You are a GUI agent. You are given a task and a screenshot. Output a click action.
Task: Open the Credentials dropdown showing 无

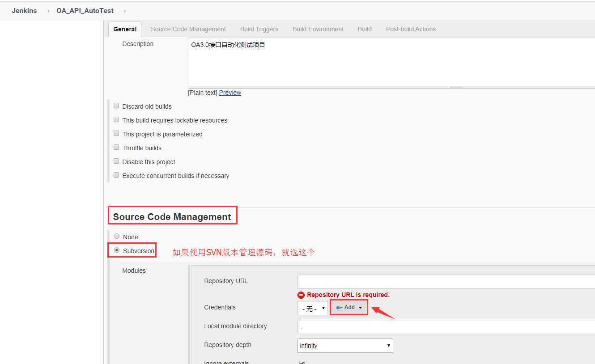[x=312, y=308]
